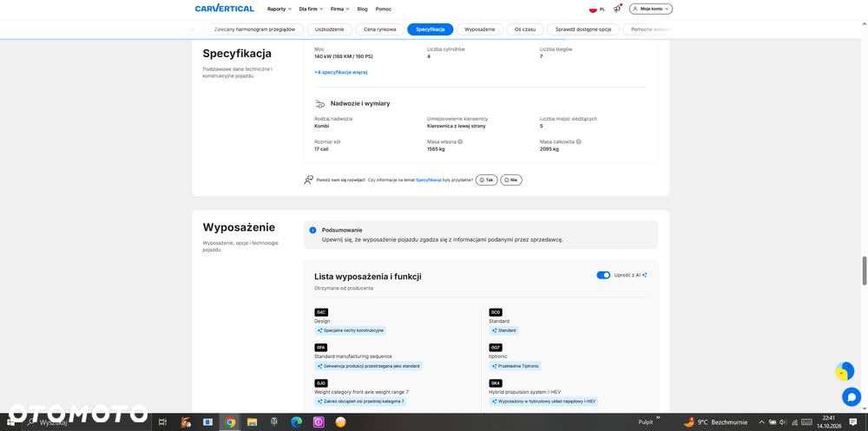Expand +4 specyfikacje więcej

(x=341, y=72)
